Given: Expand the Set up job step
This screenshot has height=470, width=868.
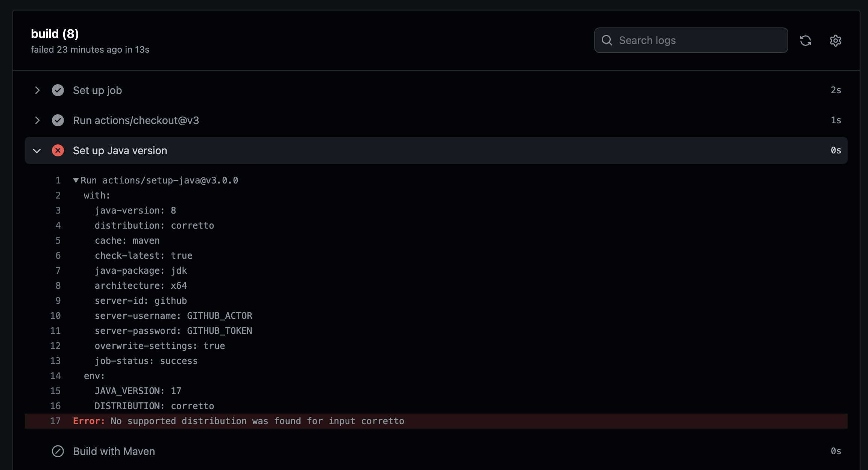Looking at the screenshot, I should tap(37, 90).
